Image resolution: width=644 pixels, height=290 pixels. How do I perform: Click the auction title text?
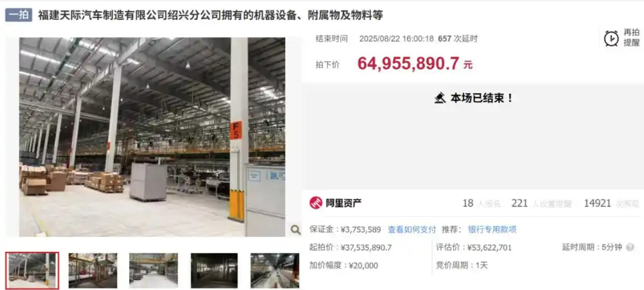point(211,15)
